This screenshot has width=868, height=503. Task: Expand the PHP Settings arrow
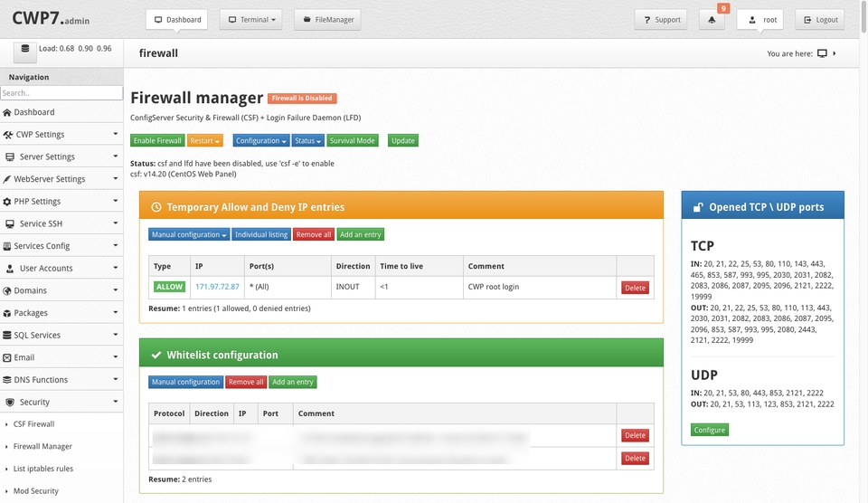(x=115, y=201)
